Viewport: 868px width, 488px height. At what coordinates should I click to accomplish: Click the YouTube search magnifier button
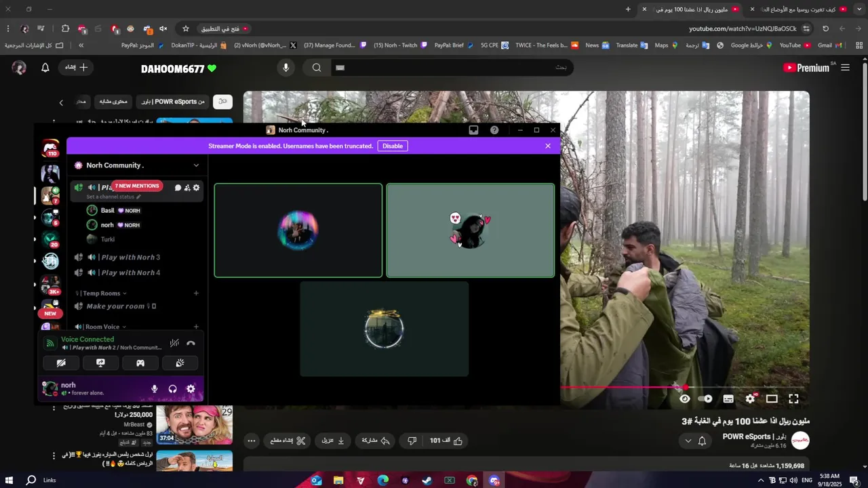pyautogui.click(x=317, y=67)
